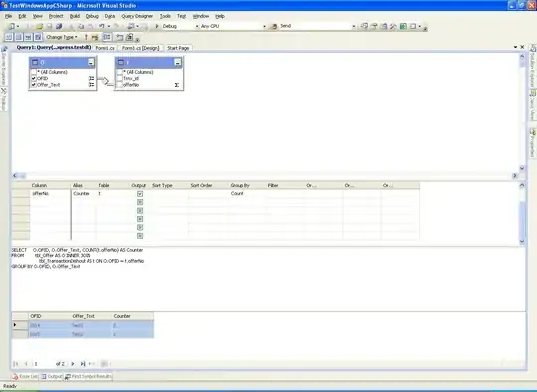537x392 pixels.
Task: Show the SQL pane toolbar icon
Action: (x=28, y=37)
